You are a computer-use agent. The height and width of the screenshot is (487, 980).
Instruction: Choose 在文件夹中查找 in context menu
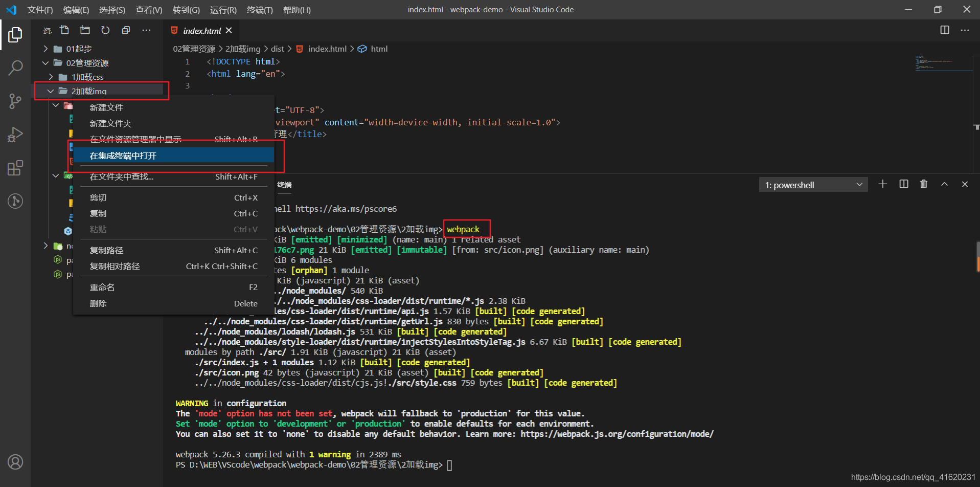coord(174,176)
